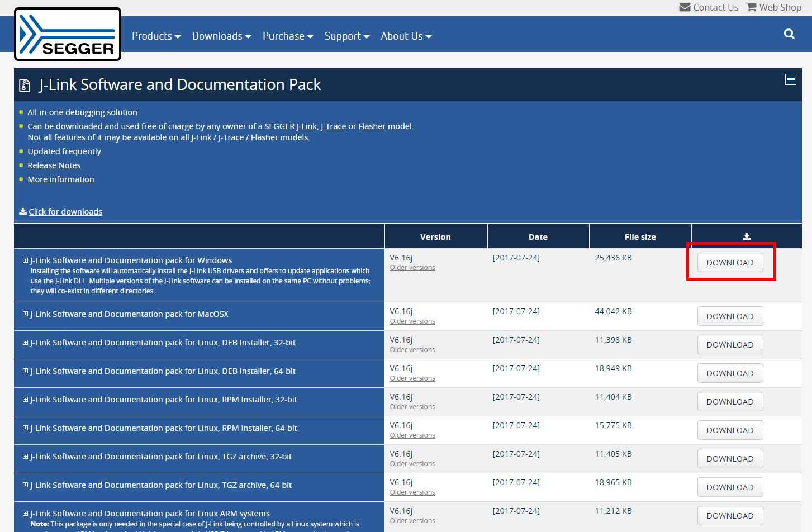The image size is (812, 532).
Task: Open the Contact Us link
Action: pos(715,7)
